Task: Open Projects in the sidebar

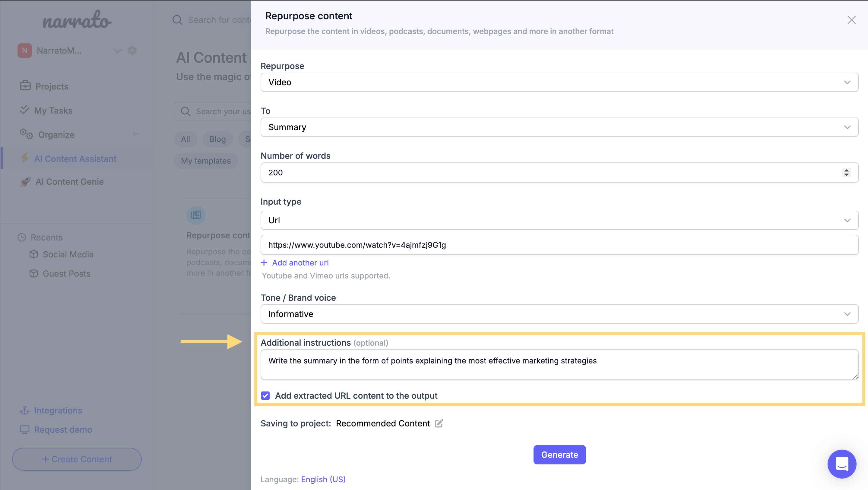Action: pos(52,86)
